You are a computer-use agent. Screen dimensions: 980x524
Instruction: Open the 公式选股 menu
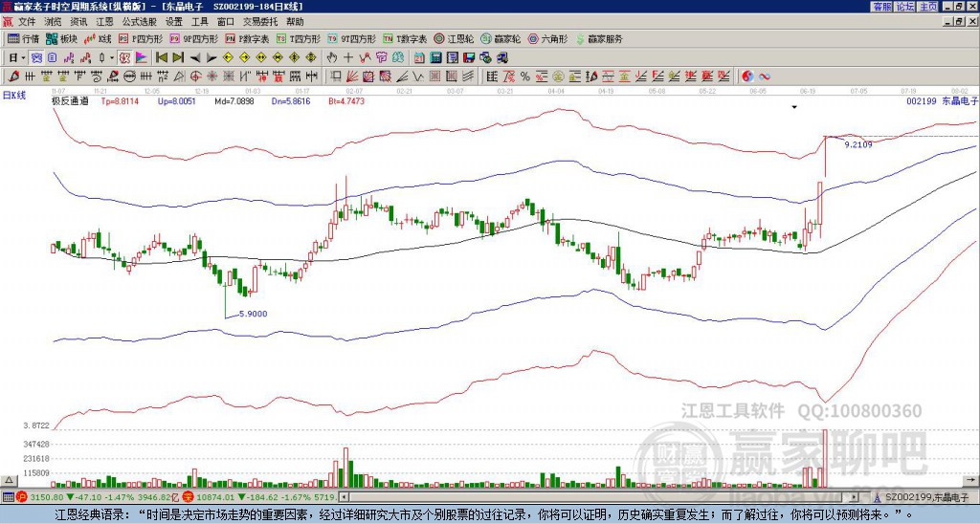pos(140,22)
